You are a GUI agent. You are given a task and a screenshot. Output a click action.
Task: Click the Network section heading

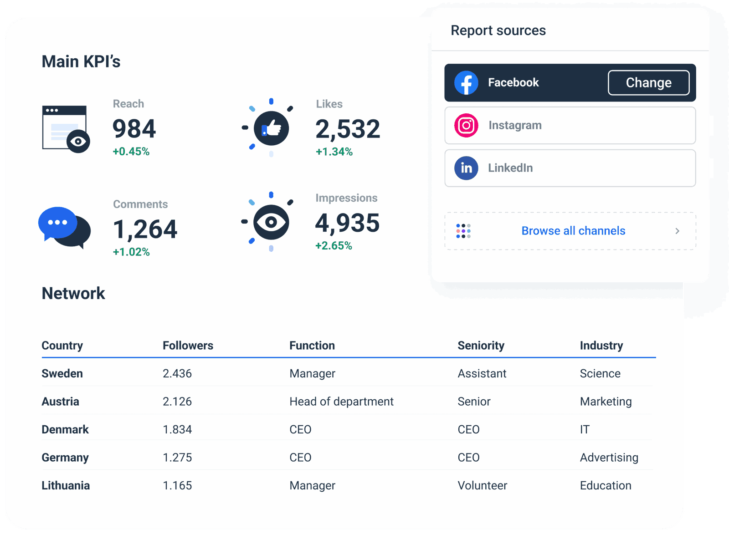coord(73,293)
